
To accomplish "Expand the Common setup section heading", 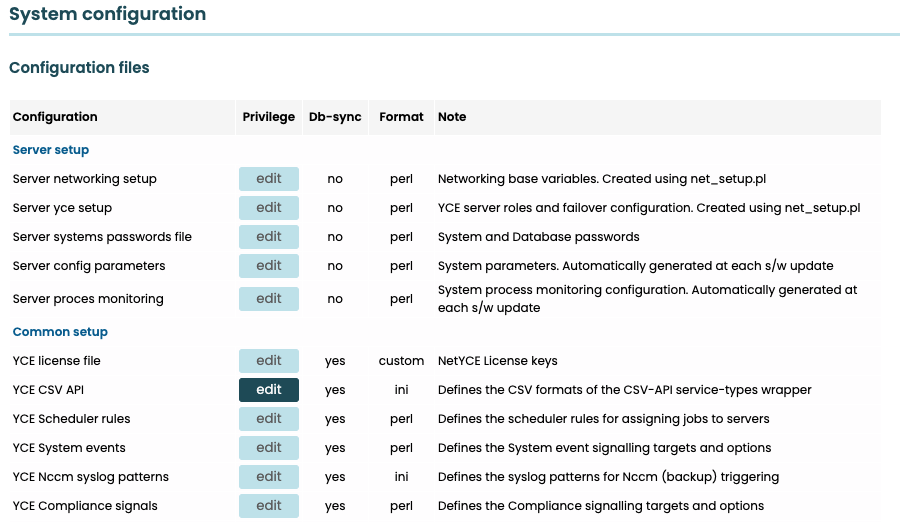I will click(x=60, y=332).
